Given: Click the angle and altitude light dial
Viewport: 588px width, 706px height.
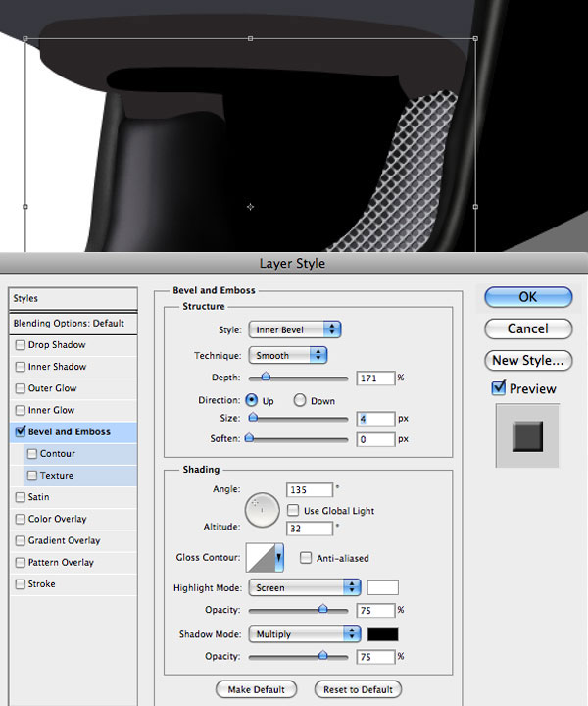Looking at the screenshot, I should (263, 510).
